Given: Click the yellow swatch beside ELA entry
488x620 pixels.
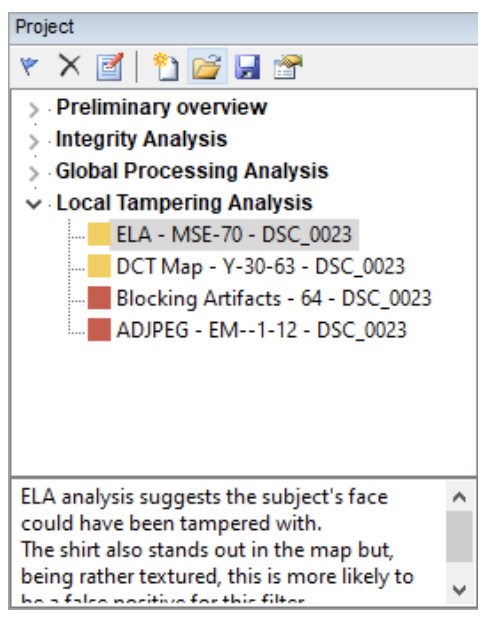Looking at the screenshot, I should 99,234.
